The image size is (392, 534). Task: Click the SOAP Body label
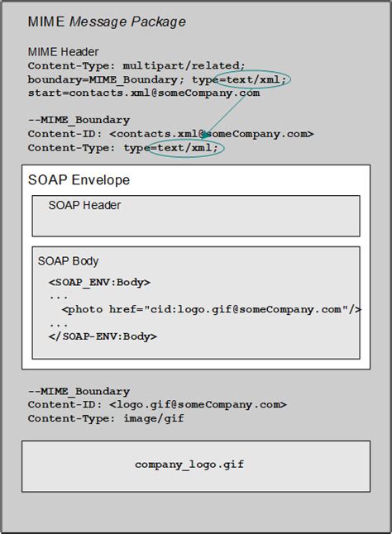point(68,261)
